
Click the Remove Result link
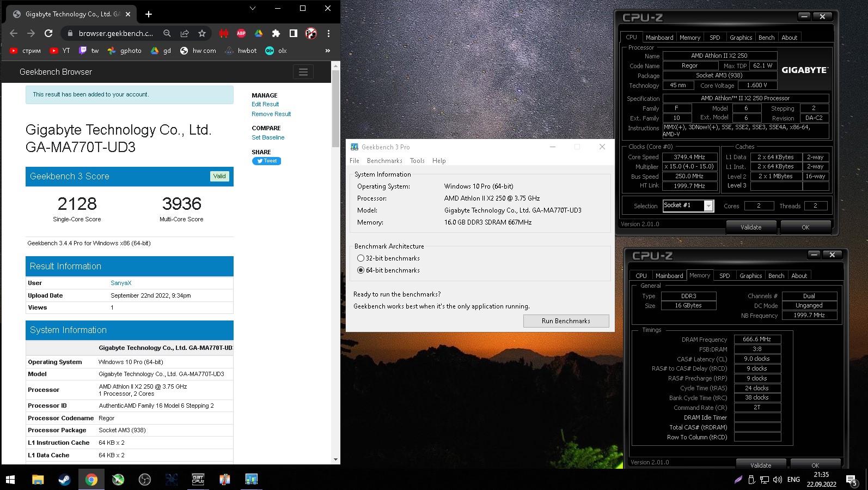point(271,114)
